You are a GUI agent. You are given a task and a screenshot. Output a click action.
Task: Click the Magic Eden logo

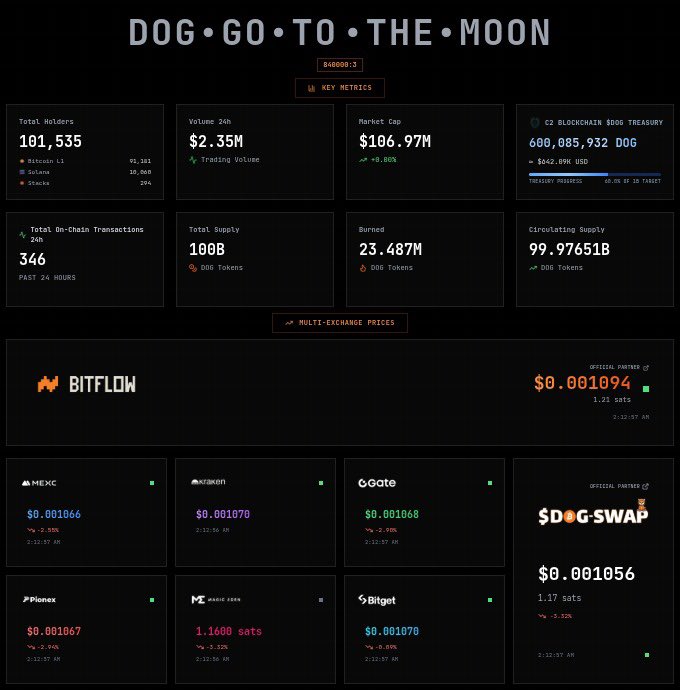click(214, 600)
